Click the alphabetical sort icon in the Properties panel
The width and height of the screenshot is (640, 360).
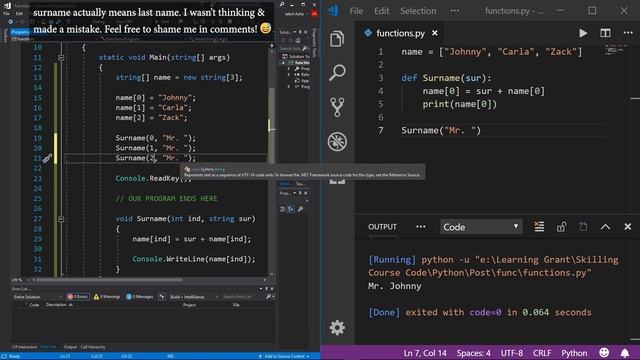[291, 209]
